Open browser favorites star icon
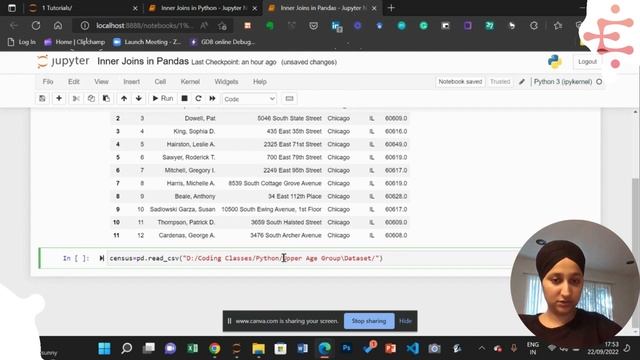Screen dimensions: 640x360 coord(558,26)
